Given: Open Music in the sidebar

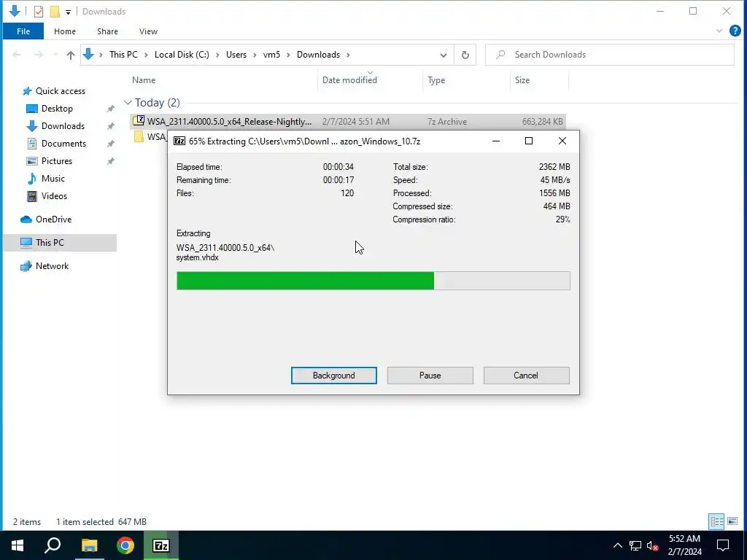Looking at the screenshot, I should 53,179.
